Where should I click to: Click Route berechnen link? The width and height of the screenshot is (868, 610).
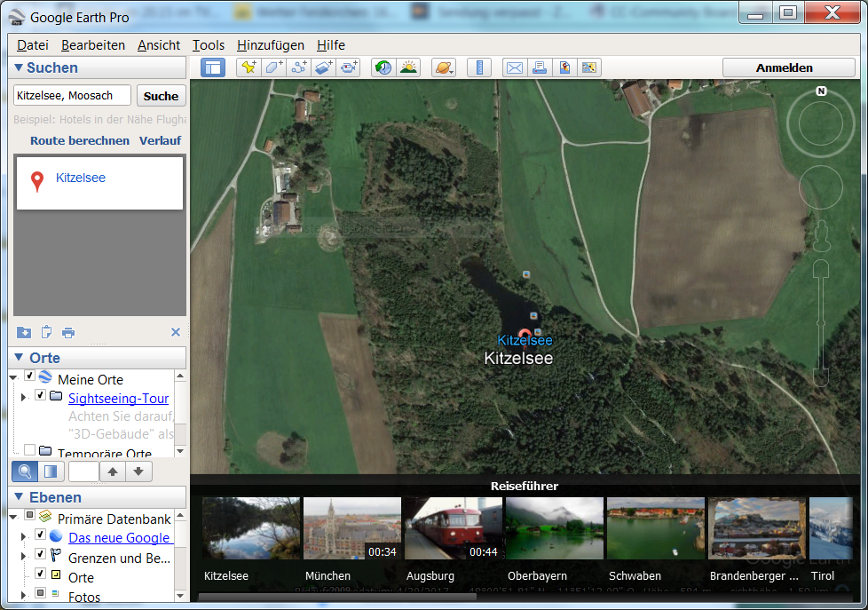coord(80,140)
